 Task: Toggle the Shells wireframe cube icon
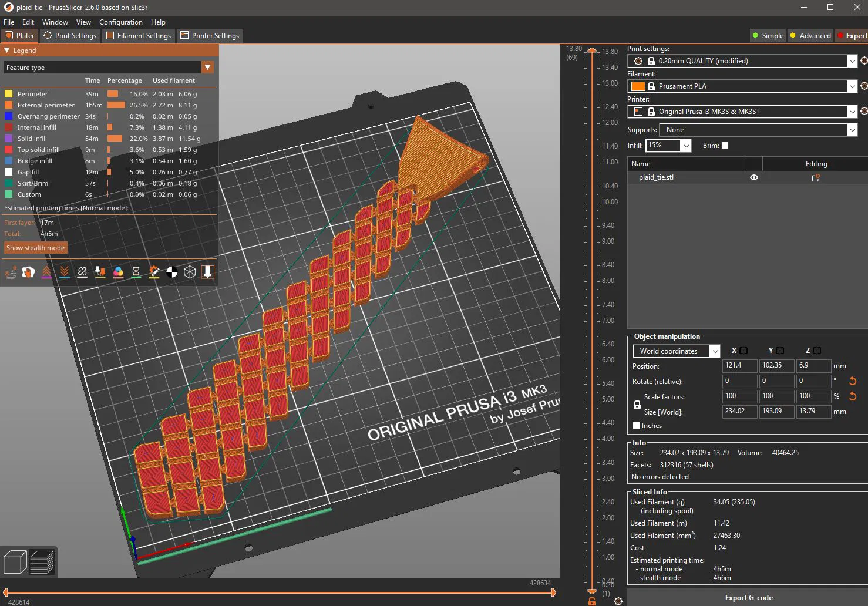(x=190, y=272)
